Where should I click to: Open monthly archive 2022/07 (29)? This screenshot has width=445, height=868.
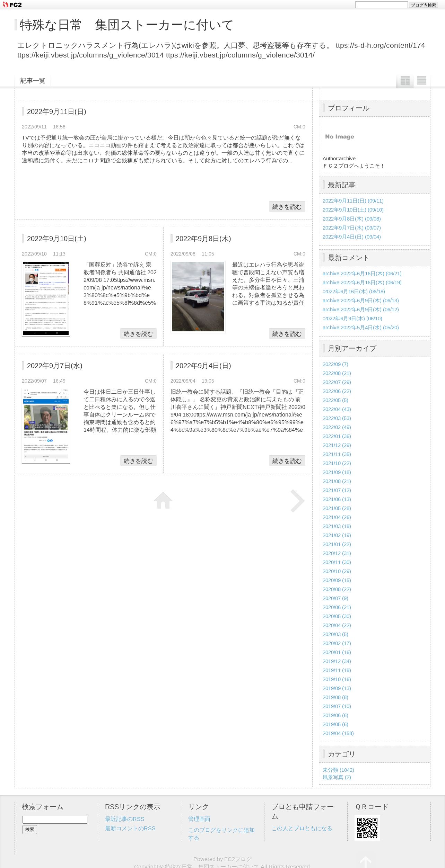(x=337, y=382)
